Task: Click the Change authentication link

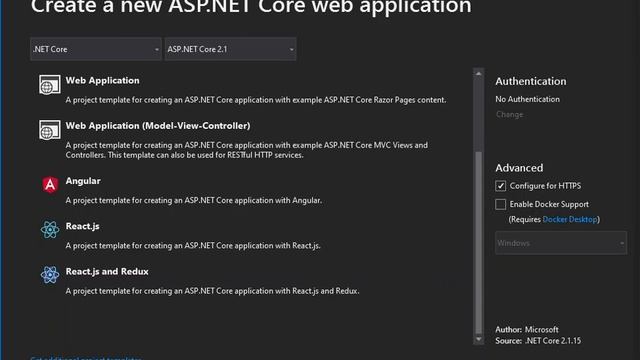Action: pyautogui.click(x=509, y=114)
